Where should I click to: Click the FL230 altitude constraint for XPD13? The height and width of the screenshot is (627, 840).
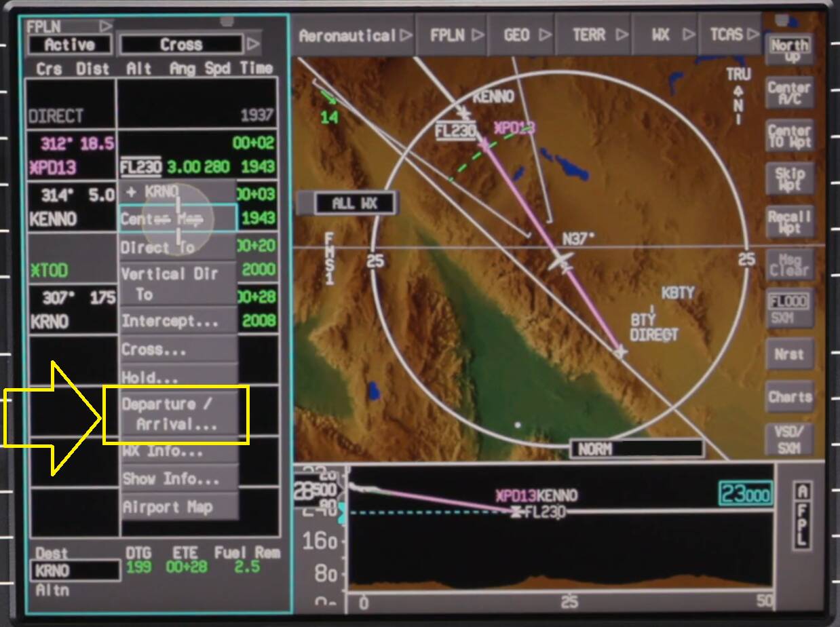pos(140,166)
